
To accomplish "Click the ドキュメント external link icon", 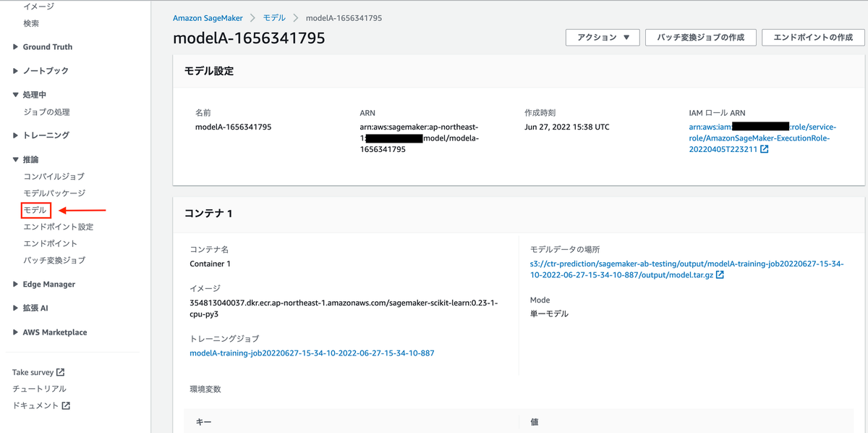I will tap(66, 405).
